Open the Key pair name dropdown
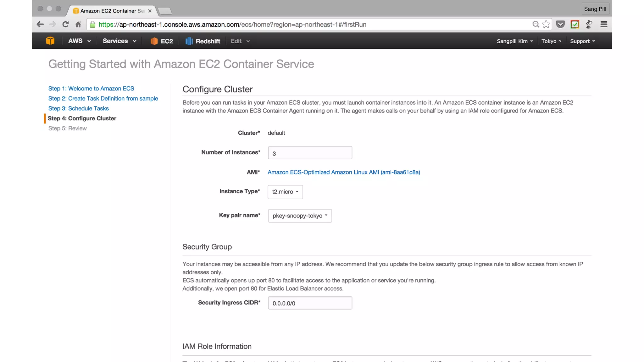The height and width of the screenshot is (362, 644). coord(300,216)
